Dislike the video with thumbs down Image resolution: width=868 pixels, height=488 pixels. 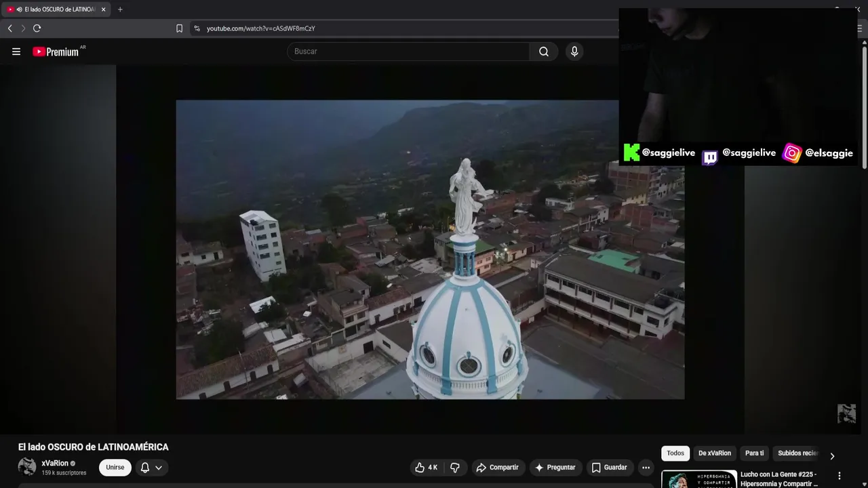pos(455,468)
